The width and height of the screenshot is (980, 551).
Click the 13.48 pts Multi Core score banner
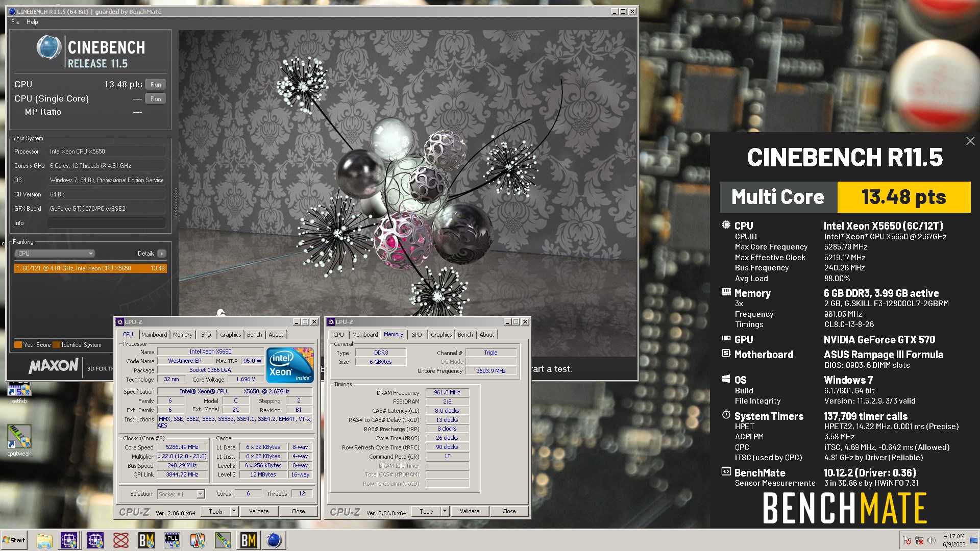coord(904,197)
